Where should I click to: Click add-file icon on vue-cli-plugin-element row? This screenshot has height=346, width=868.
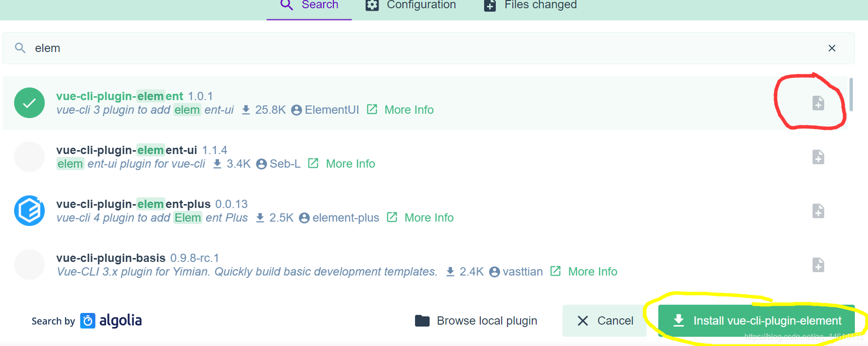pyautogui.click(x=818, y=103)
